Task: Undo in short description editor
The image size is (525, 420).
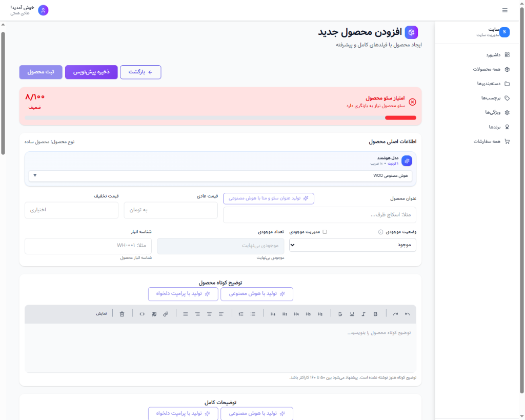Action: (407, 314)
